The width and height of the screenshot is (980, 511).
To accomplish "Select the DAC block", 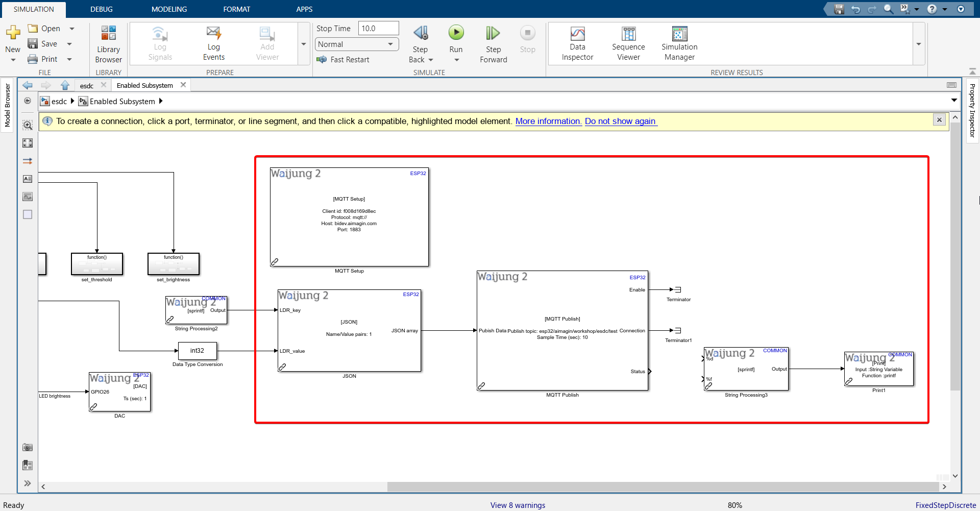I will tap(119, 392).
